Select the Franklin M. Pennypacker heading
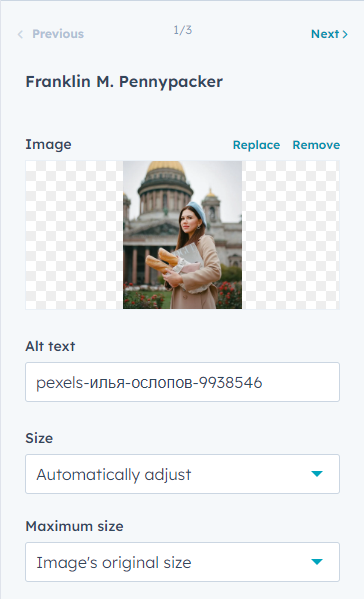The image size is (364, 599). [124, 82]
